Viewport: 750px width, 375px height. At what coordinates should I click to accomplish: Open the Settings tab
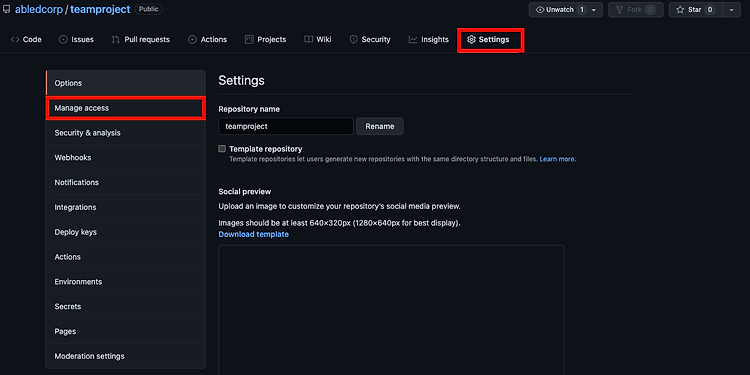[x=488, y=40]
